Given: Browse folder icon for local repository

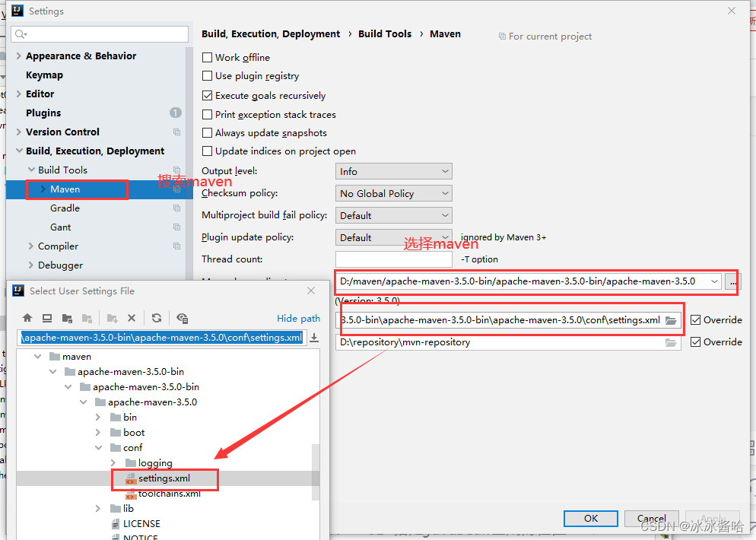Looking at the screenshot, I should [671, 342].
